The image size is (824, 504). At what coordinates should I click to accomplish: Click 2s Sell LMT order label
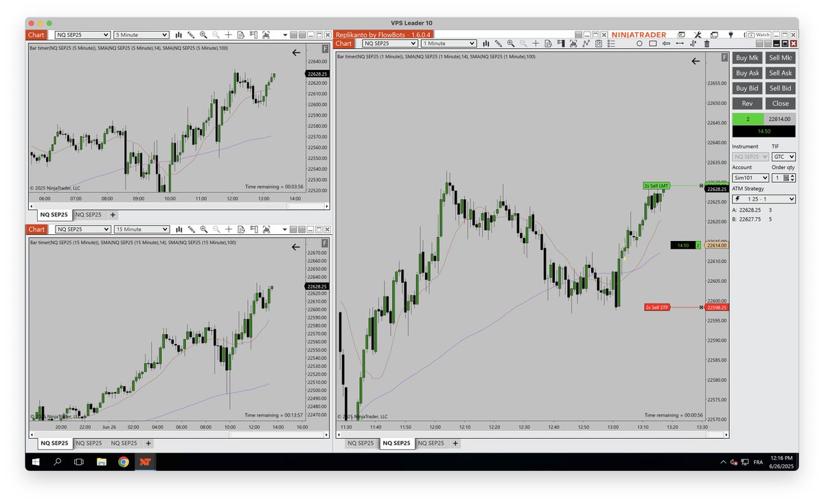point(656,186)
